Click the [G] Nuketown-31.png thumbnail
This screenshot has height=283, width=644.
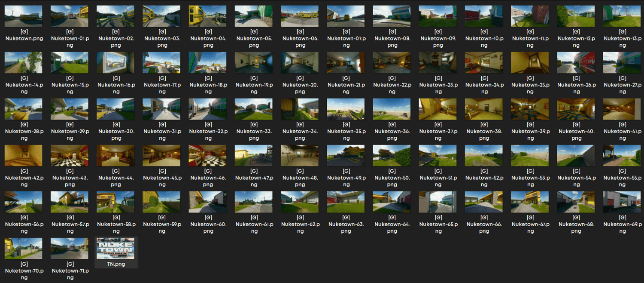(161, 109)
